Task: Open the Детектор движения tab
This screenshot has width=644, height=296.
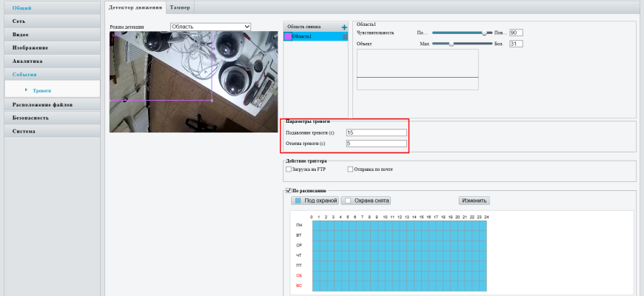Action: click(x=134, y=7)
